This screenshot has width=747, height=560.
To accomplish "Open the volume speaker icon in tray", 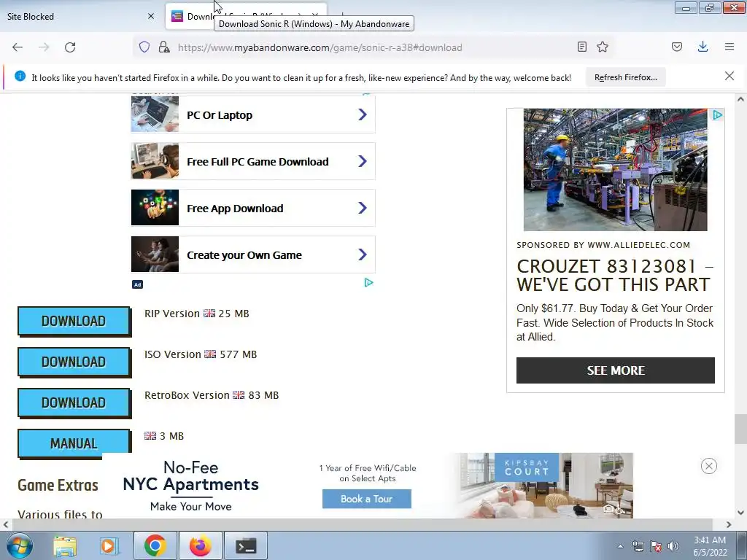I will [673, 546].
